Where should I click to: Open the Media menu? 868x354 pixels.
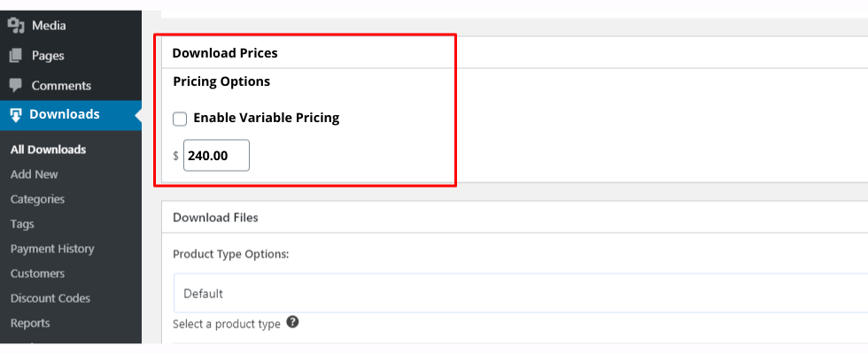tap(48, 26)
